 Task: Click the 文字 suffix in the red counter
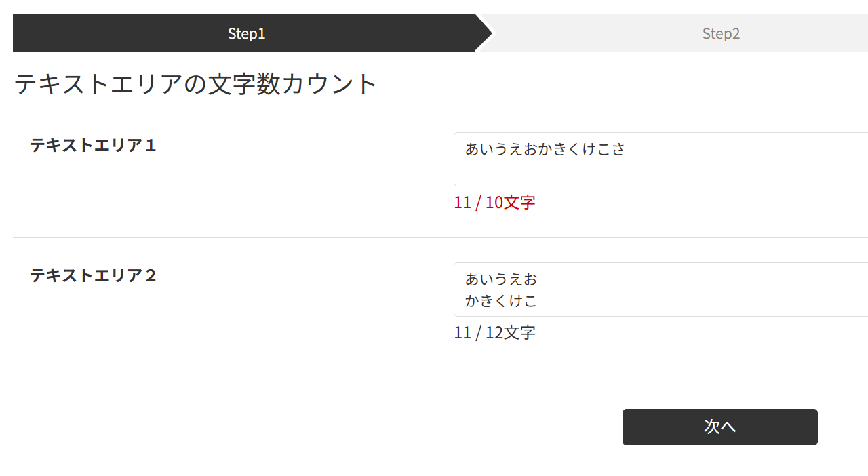(519, 203)
